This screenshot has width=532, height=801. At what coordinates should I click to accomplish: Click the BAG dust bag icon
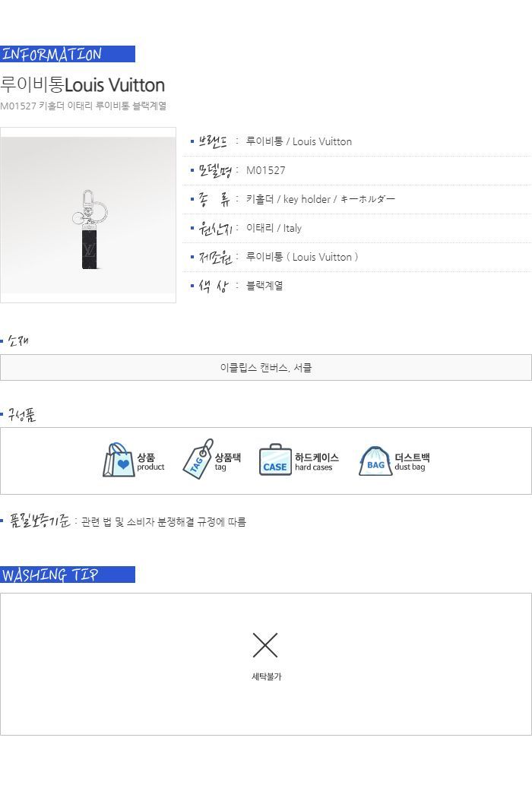pyautogui.click(x=375, y=461)
